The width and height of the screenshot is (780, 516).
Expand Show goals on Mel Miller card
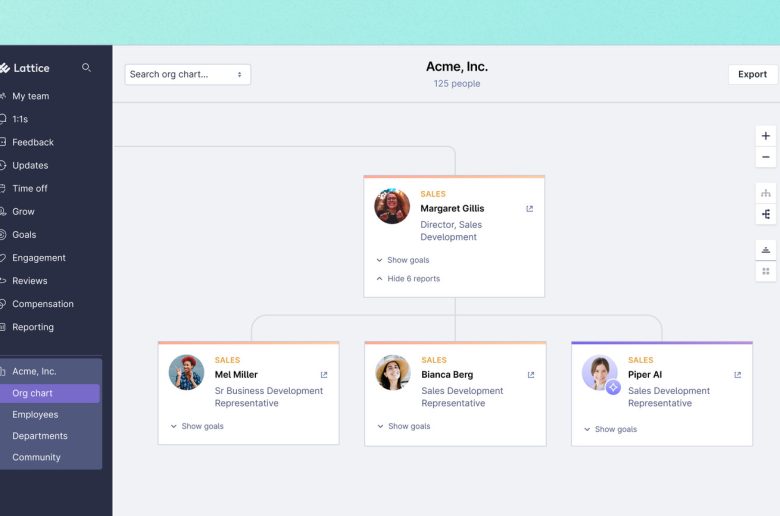click(197, 426)
